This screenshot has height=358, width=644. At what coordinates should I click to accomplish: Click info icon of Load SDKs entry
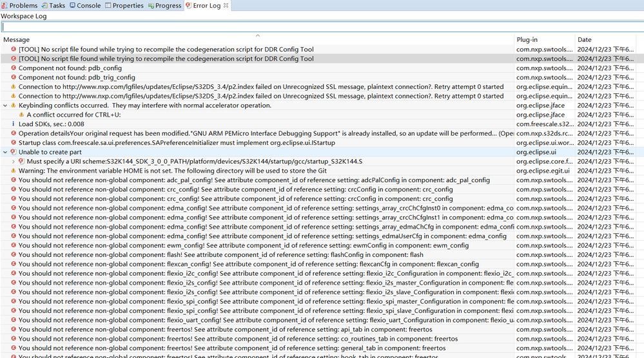13,124
